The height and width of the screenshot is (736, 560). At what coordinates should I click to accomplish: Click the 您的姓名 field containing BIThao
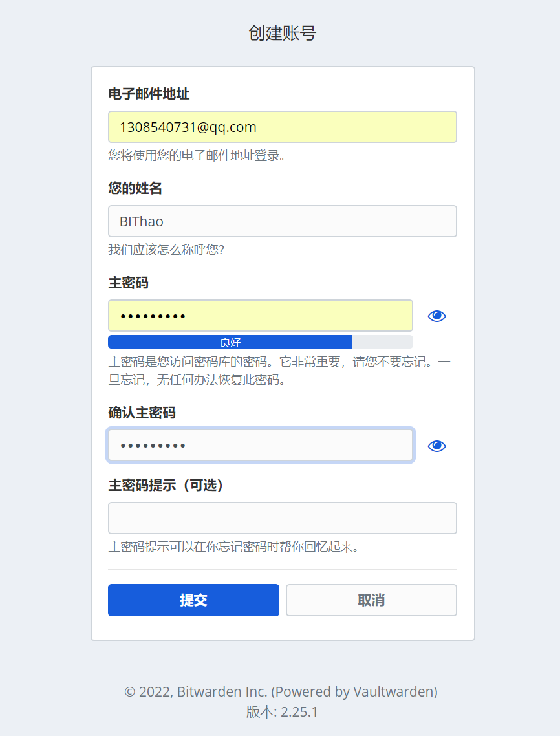pos(282,221)
